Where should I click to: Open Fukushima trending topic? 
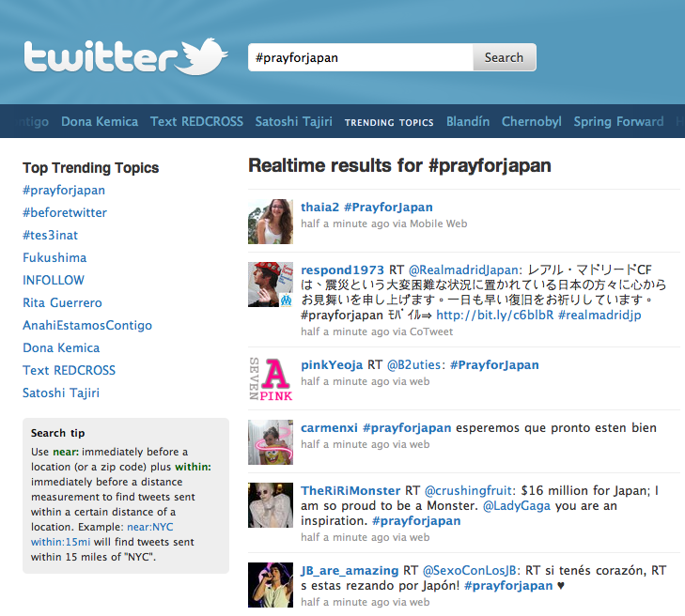pyautogui.click(x=54, y=257)
